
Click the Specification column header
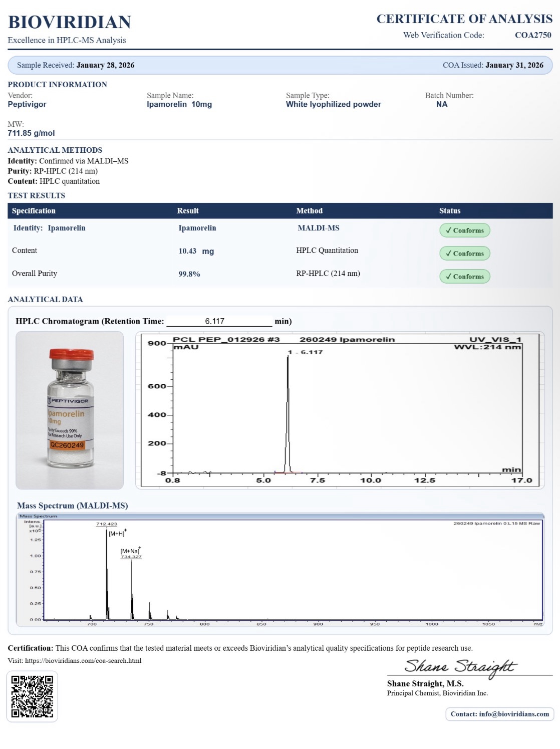[34, 211]
